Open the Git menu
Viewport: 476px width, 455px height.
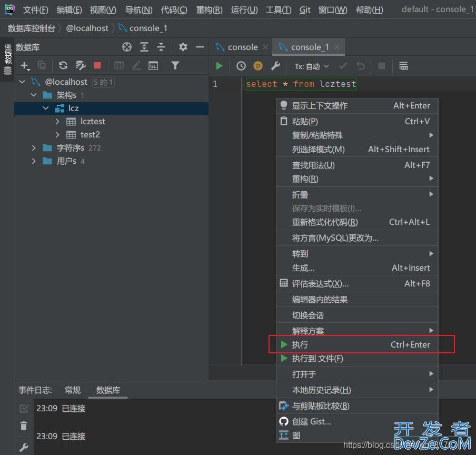tap(305, 10)
